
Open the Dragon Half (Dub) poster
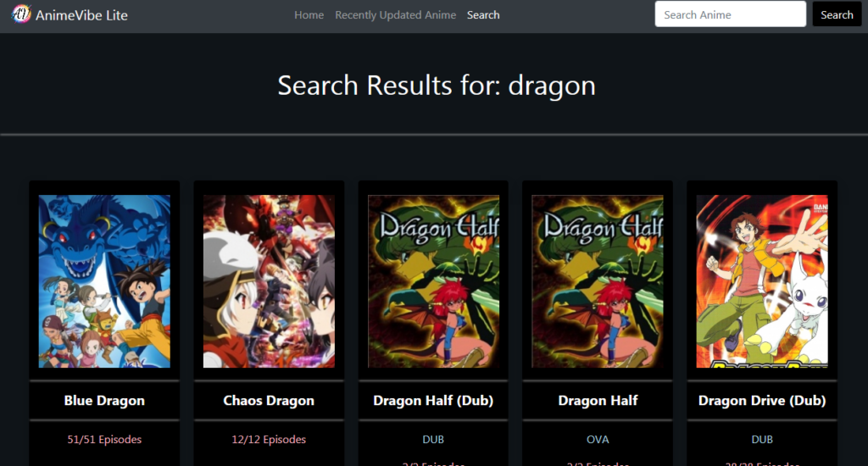tap(433, 281)
